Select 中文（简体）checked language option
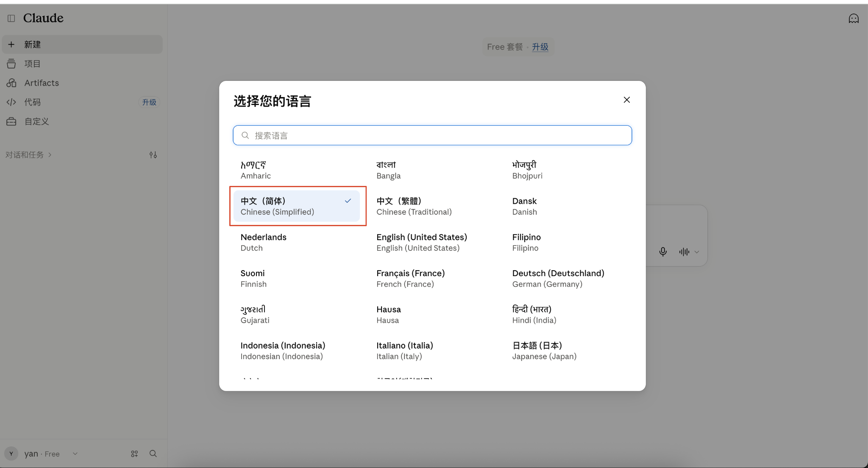 (297, 206)
